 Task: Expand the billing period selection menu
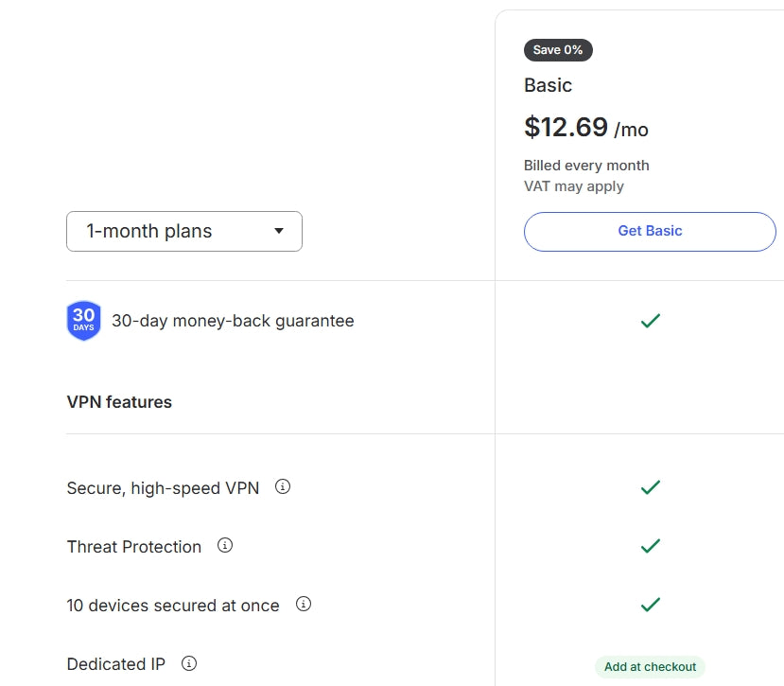[x=183, y=231]
